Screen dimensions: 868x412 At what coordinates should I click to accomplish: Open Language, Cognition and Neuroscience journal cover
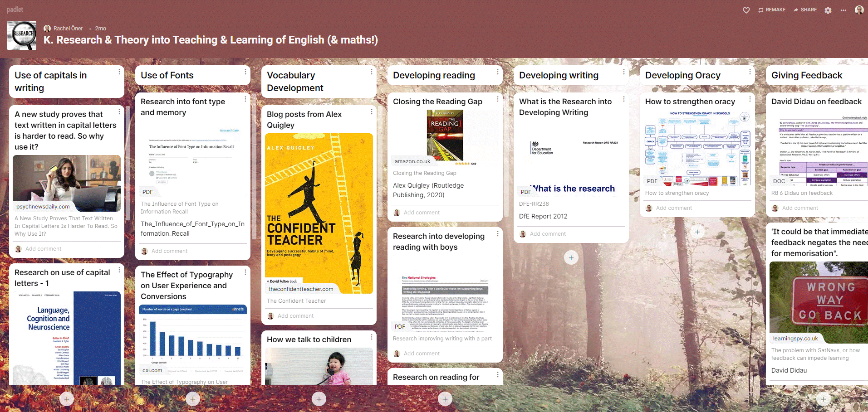(x=67, y=338)
